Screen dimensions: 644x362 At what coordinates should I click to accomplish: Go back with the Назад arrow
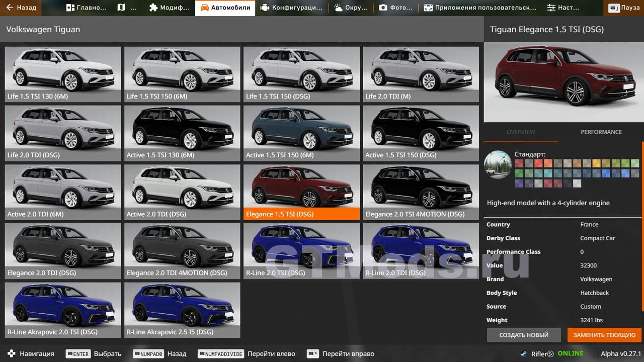pyautogui.click(x=21, y=8)
